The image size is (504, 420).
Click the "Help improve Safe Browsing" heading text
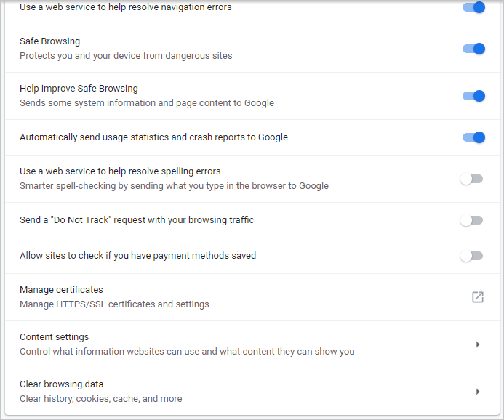[x=79, y=89]
